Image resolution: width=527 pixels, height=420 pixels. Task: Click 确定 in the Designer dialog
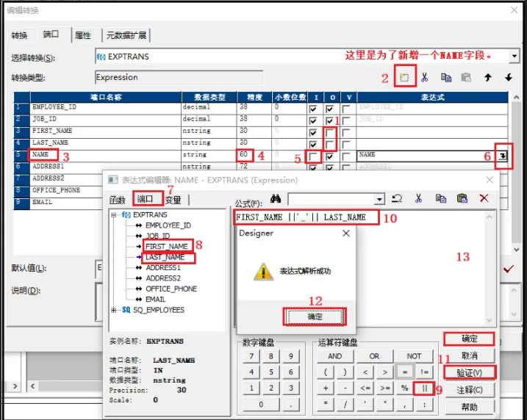pos(315,316)
